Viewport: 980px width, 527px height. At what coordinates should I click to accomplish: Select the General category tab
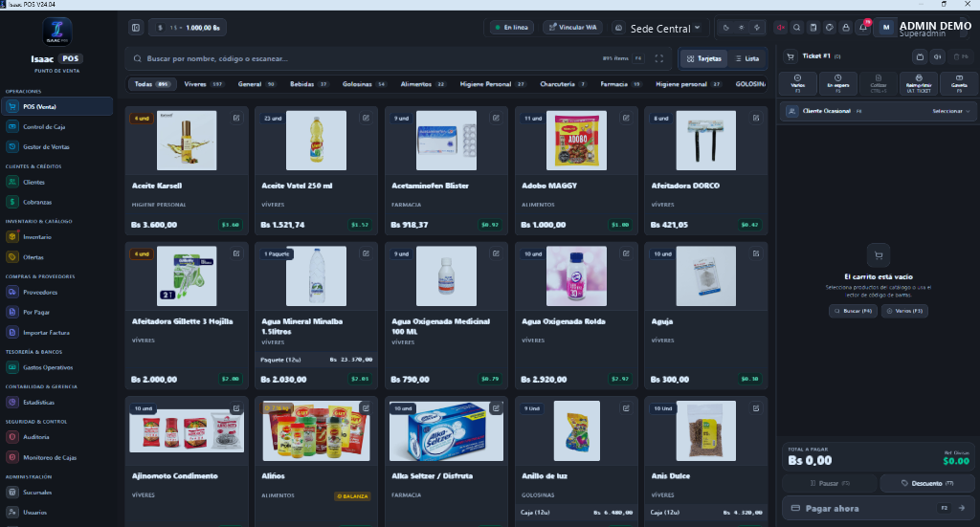(x=256, y=84)
